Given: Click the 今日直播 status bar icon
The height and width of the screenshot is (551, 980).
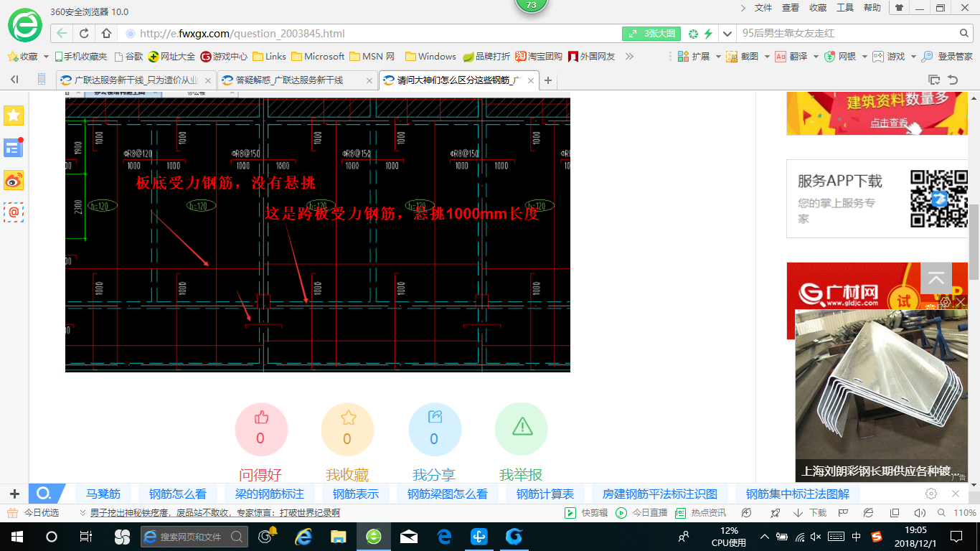Looking at the screenshot, I should pos(641,513).
